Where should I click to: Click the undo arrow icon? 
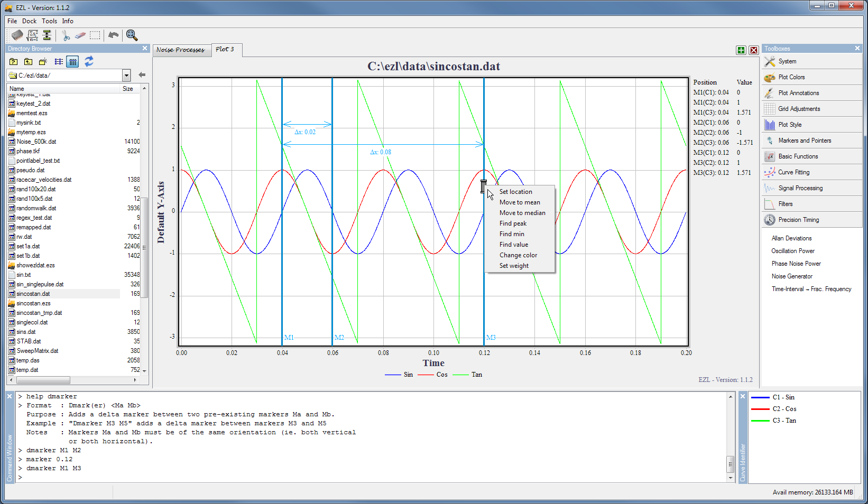pyautogui.click(x=113, y=35)
